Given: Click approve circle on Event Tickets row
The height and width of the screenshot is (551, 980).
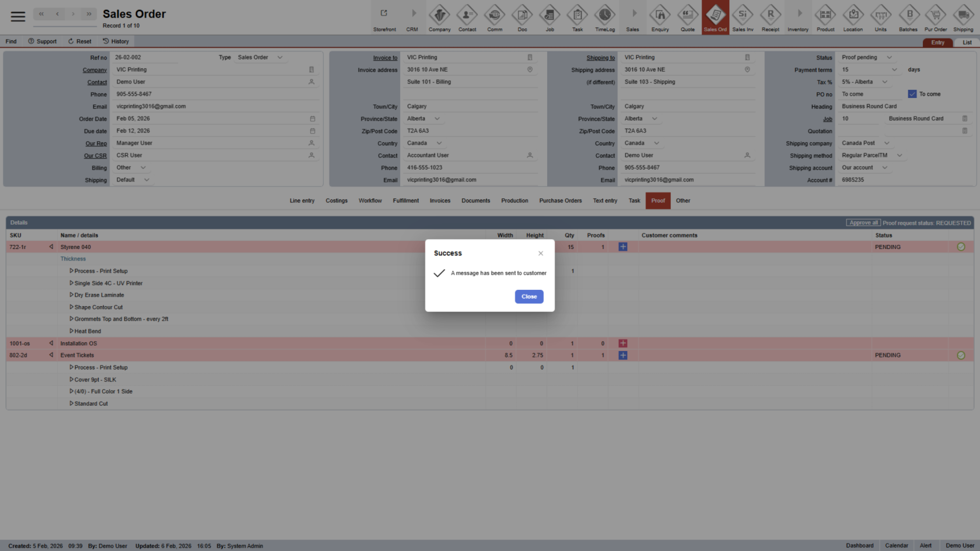Looking at the screenshot, I should (x=961, y=355).
